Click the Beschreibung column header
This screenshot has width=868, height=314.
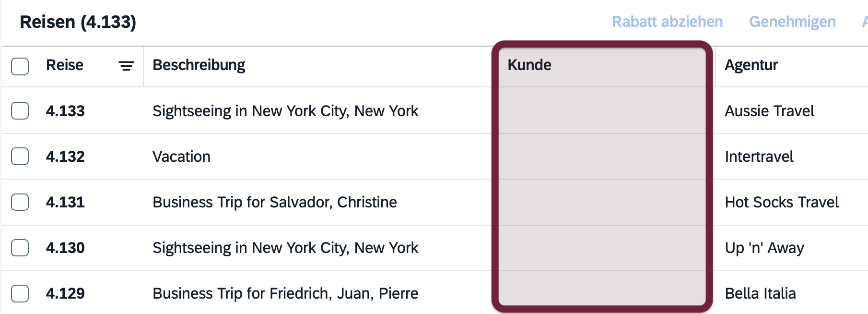199,65
